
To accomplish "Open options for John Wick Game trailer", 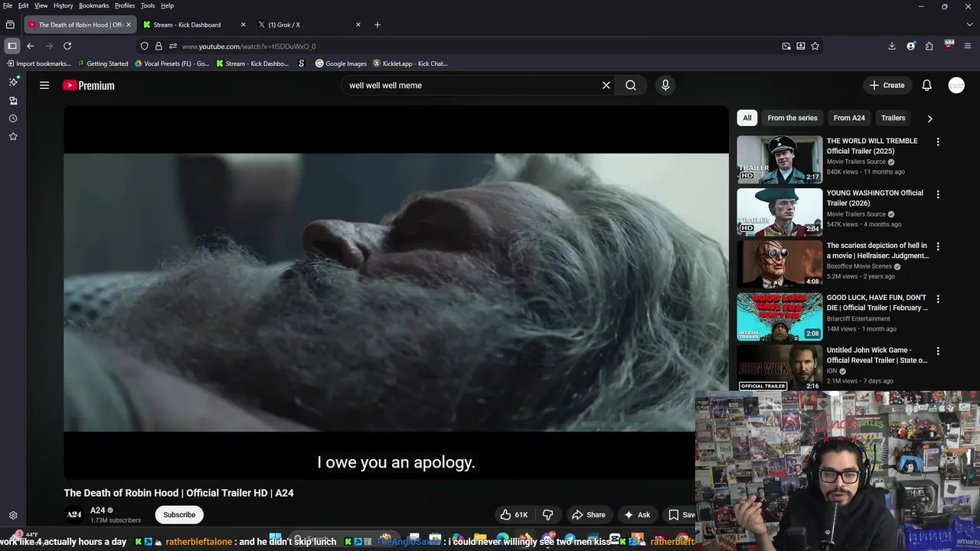I will [x=938, y=350].
